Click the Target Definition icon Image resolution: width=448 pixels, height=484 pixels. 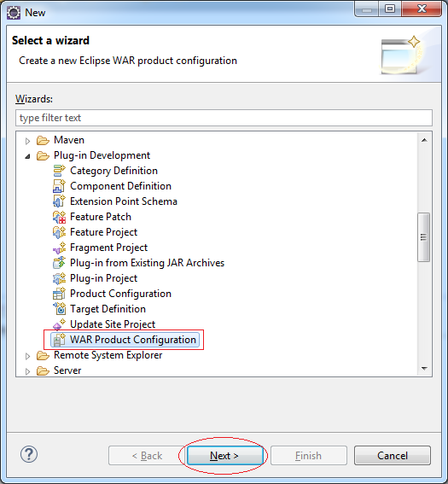coord(59,309)
